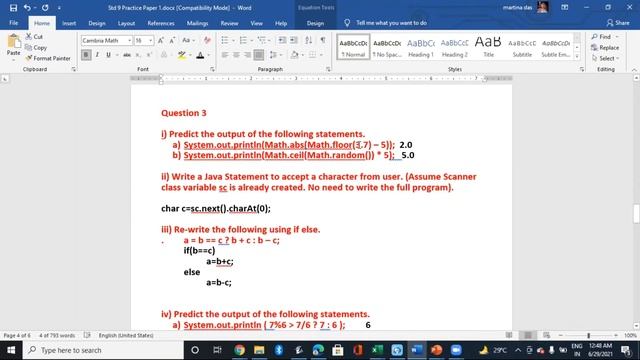Align text to the left
The width and height of the screenshot is (640, 360).
(225, 55)
